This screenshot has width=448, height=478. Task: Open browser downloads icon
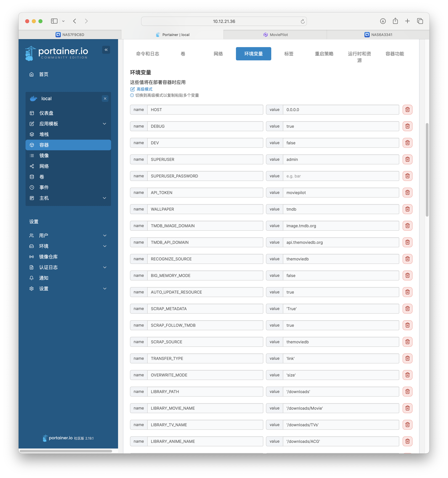click(383, 21)
